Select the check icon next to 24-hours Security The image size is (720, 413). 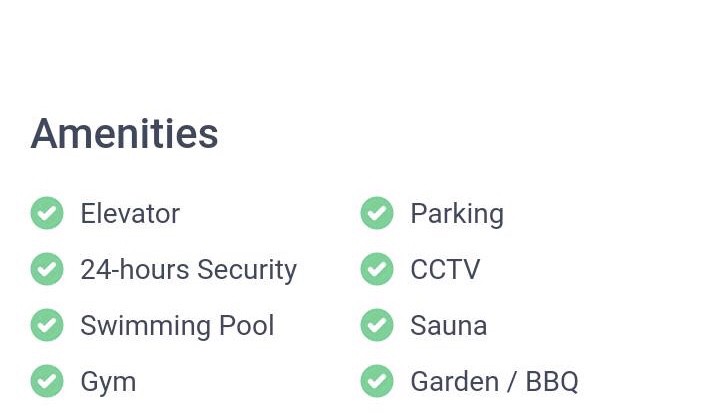[x=47, y=269]
